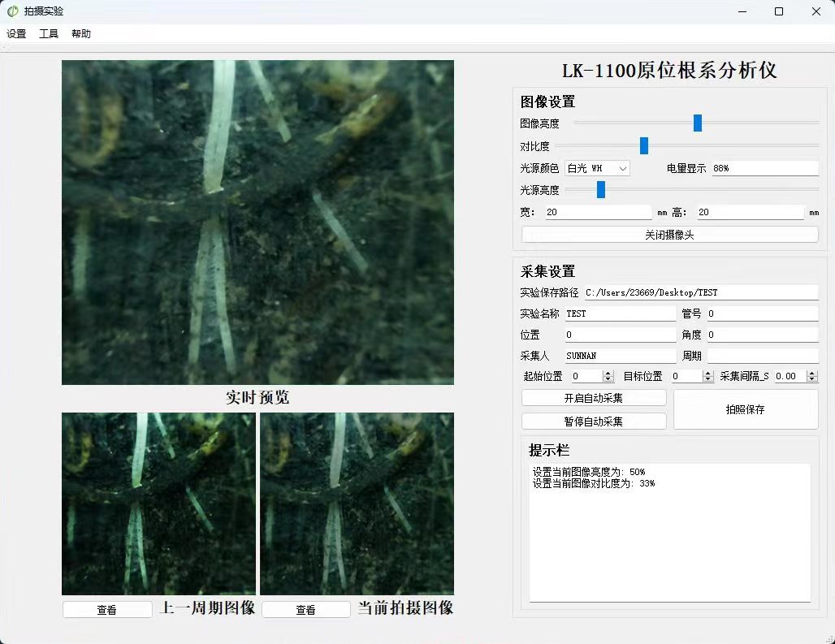The width and height of the screenshot is (835, 644).
Task: Click the 采集间隔 spinner arrows
Action: (x=812, y=377)
